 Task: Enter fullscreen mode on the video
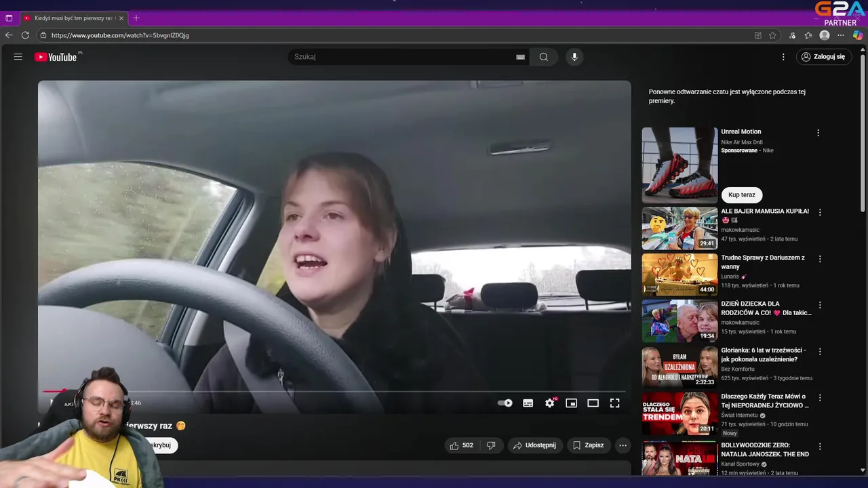click(x=614, y=403)
